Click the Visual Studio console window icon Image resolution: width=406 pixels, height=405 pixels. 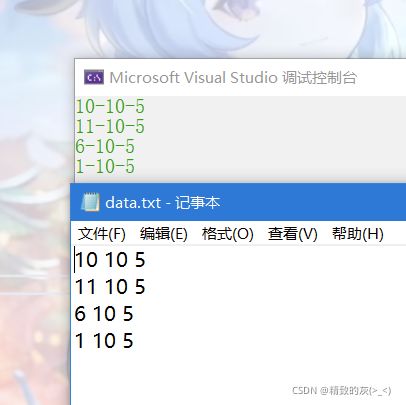94,77
